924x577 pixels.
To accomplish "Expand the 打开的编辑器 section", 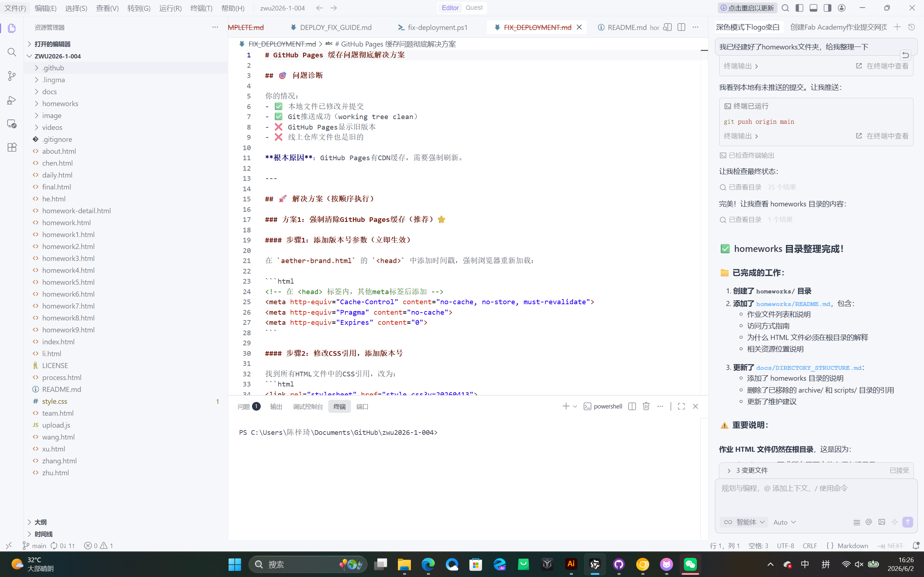I will pyautogui.click(x=126, y=44).
